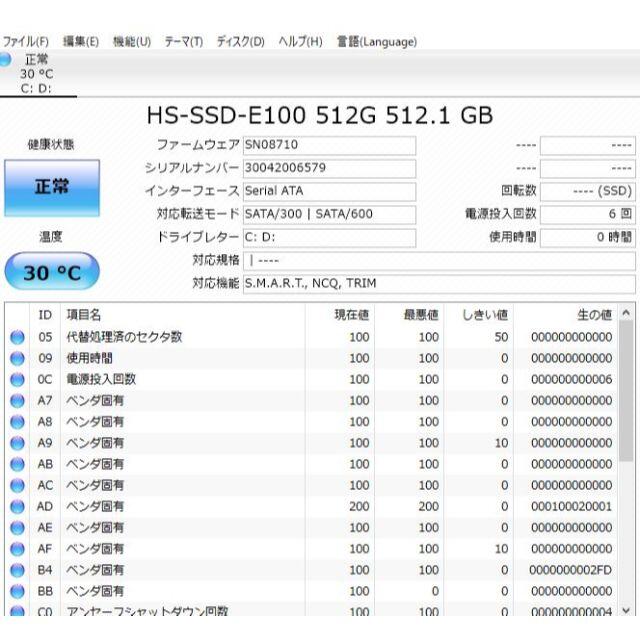
Task: Click the status orb for ID AE row
Action: tap(17, 528)
